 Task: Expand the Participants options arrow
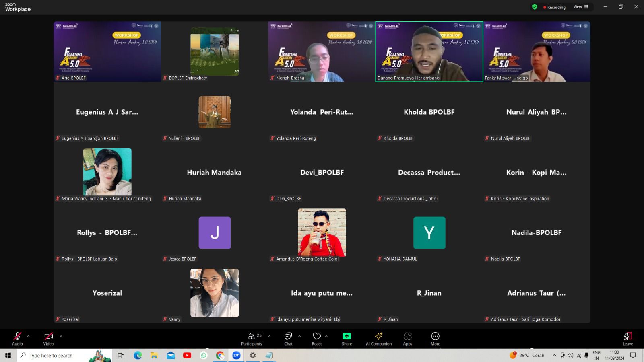(269, 336)
